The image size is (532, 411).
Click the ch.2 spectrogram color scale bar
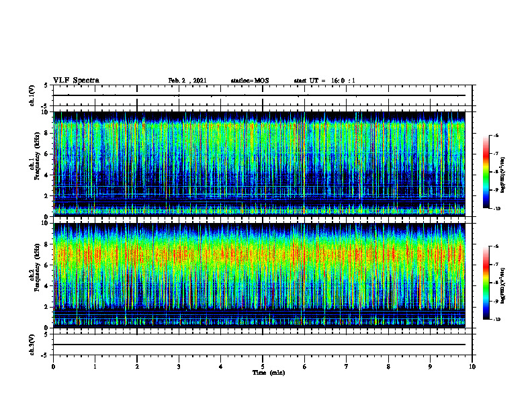[x=486, y=283]
